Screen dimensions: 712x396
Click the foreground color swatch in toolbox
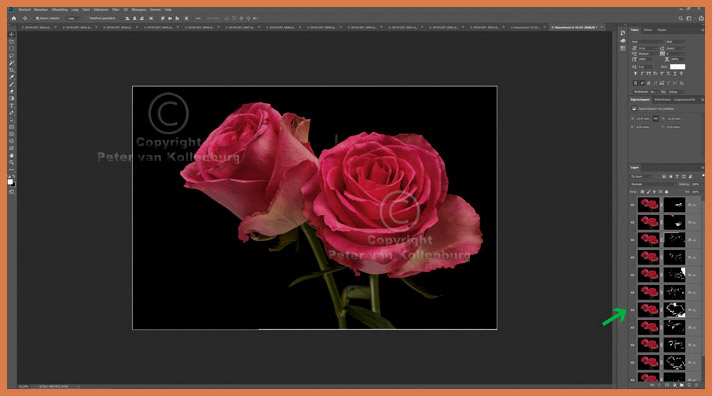click(10, 182)
